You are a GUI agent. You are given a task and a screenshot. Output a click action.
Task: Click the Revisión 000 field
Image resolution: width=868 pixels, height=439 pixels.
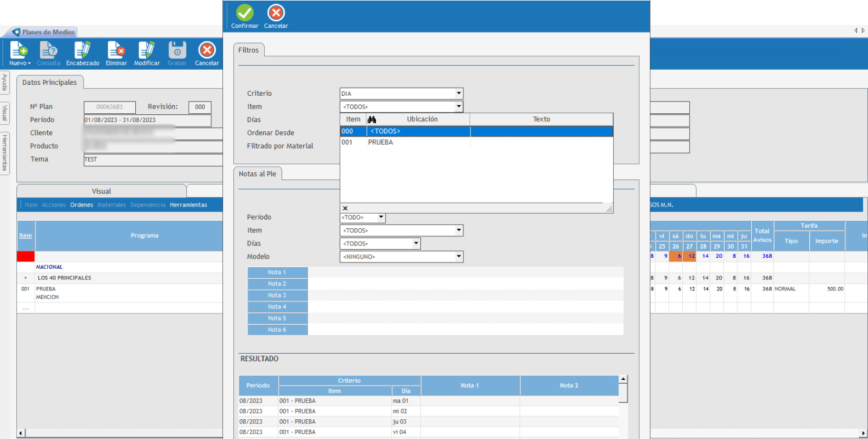point(200,107)
